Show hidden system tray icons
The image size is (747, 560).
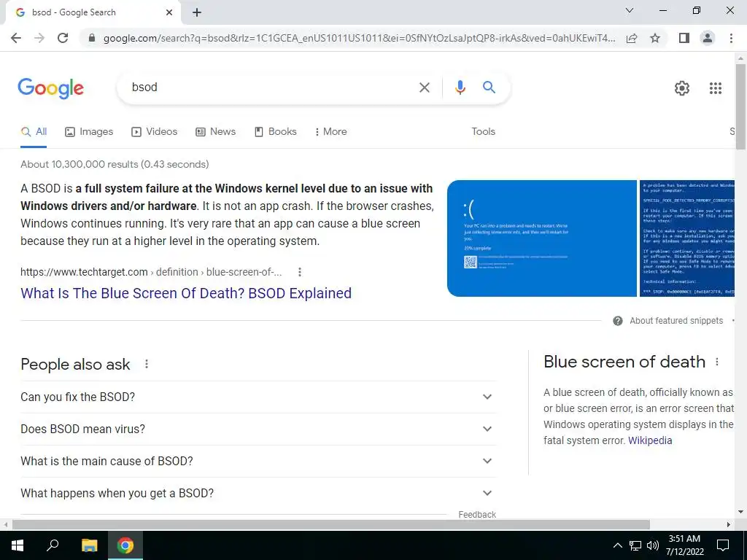[617, 545]
